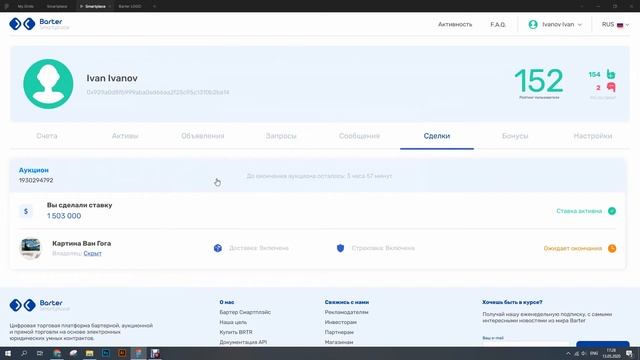Click the green user avatar icon in header

point(533,24)
